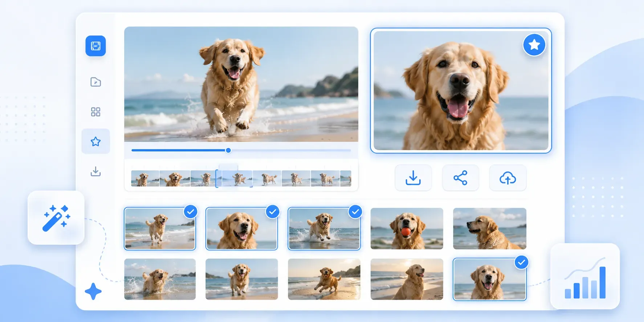Click the download icon in sidebar
Screen dimensions: 644x322
(x=95, y=171)
